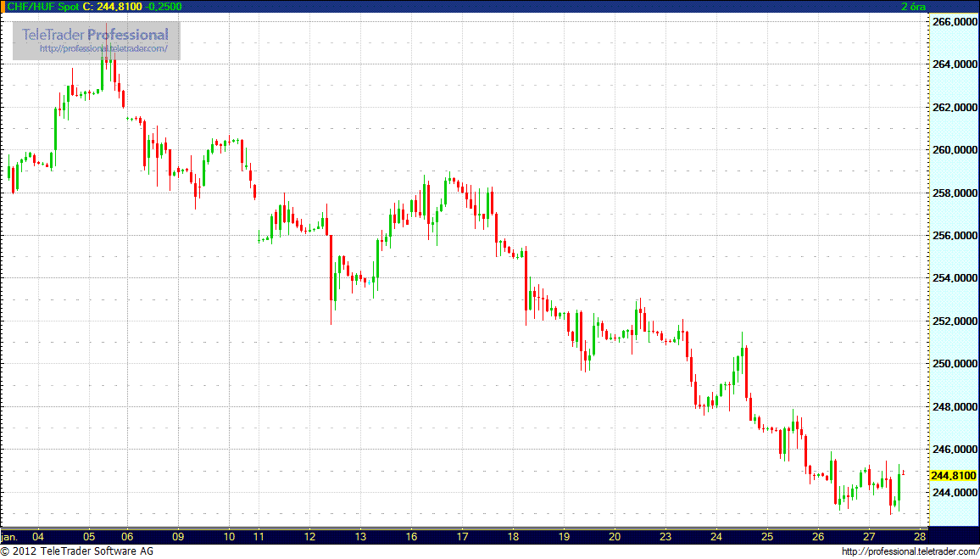Click the 11 date label on time axis

[259, 536]
